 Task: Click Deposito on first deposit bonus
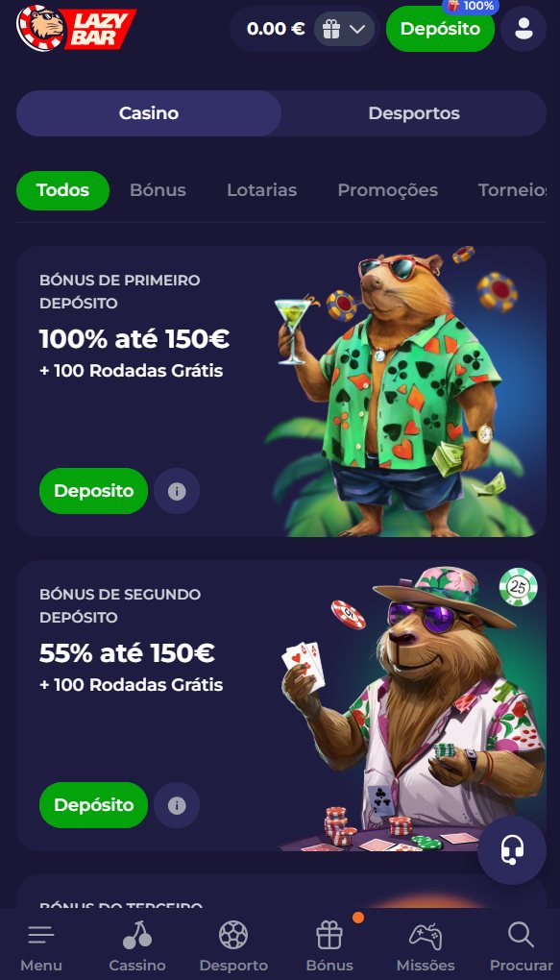click(x=94, y=491)
